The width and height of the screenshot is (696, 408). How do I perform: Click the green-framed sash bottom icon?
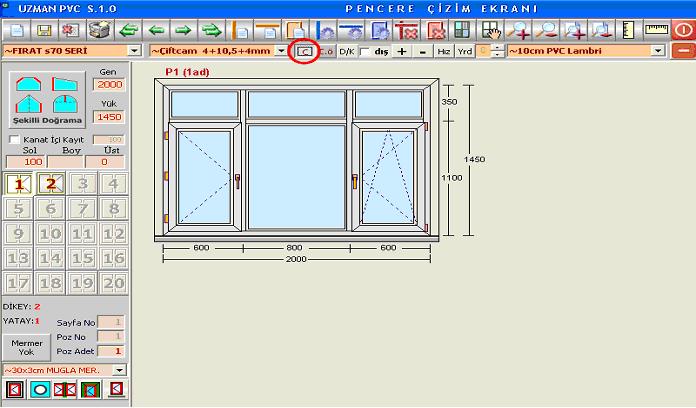click(91, 389)
